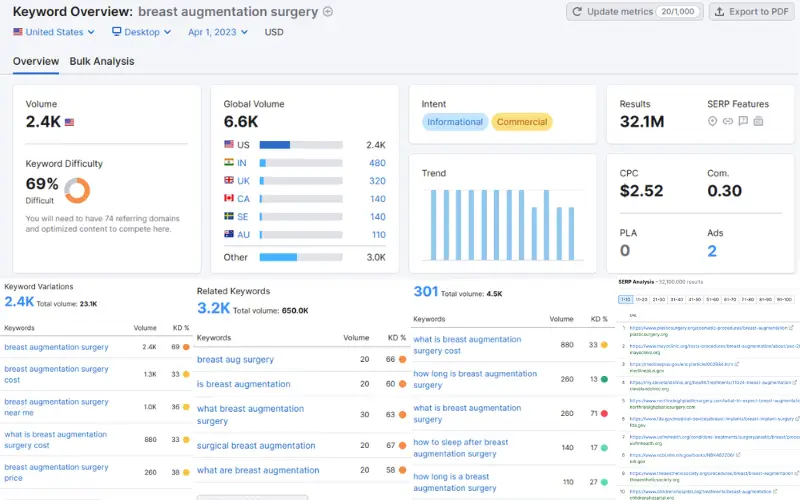This screenshot has height=500, width=800.
Task: Select the 21-30 SERP results page tab
Action: pos(659,299)
